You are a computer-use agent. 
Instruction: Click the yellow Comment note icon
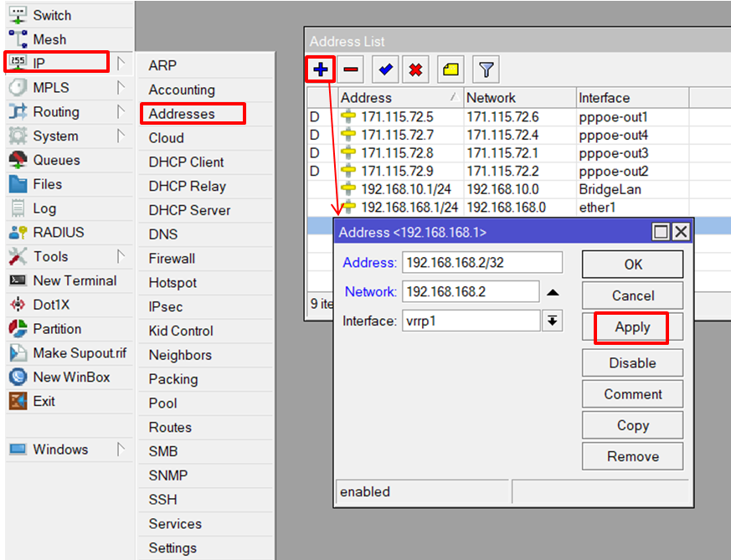(x=451, y=69)
